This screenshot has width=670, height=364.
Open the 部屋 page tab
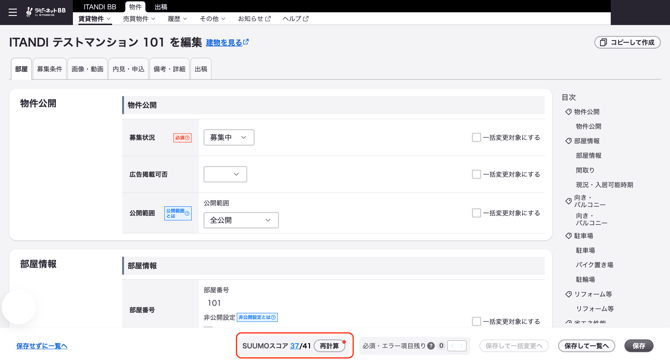(21, 69)
